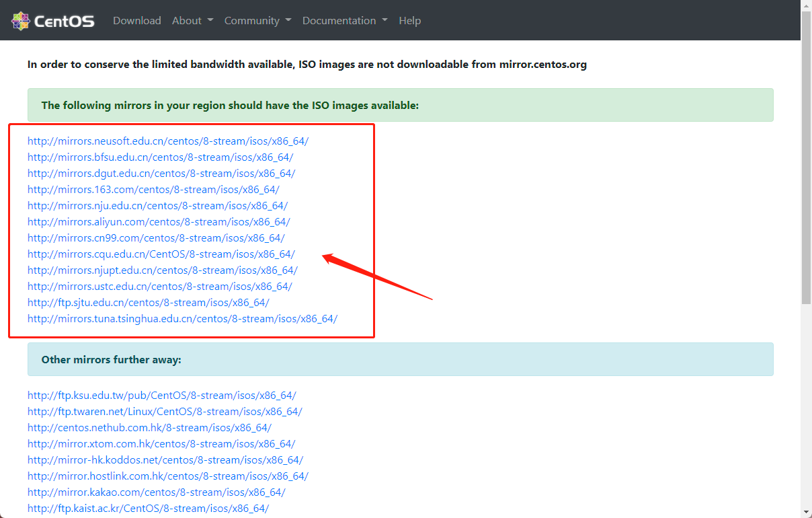Open the mirrors.tuna.tsinghua.edu.cn mirror link
The image size is (812, 518).
[x=182, y=319]
